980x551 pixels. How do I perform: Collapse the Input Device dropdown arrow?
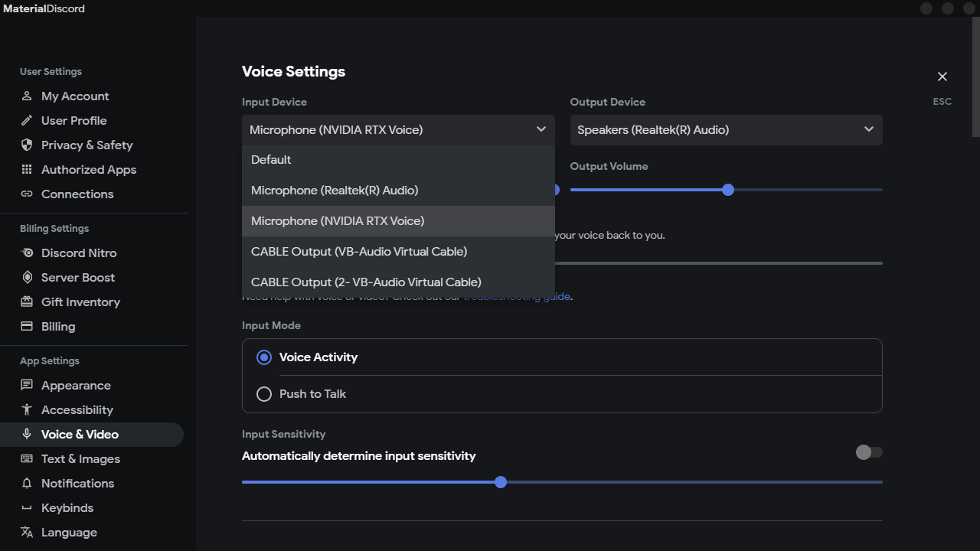click(541, 129)
